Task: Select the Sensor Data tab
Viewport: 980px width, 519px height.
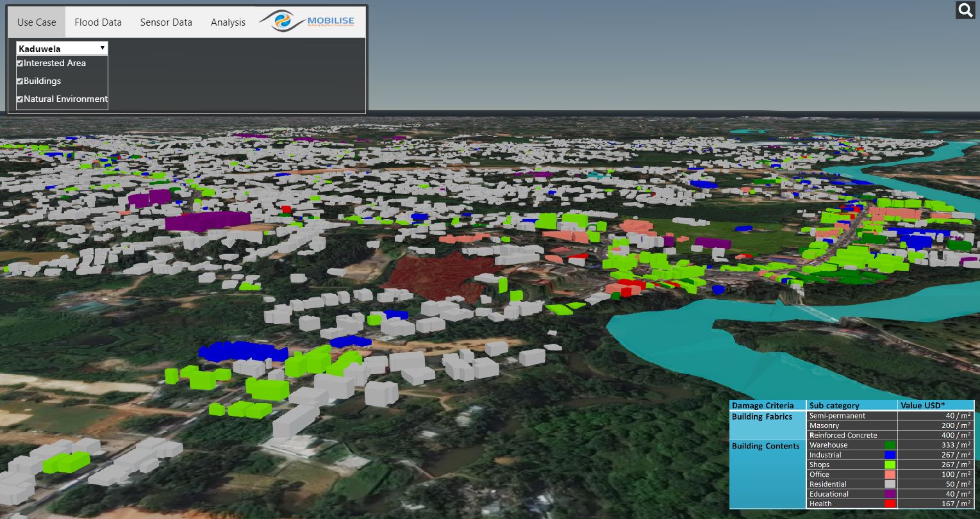Action: 166,22
